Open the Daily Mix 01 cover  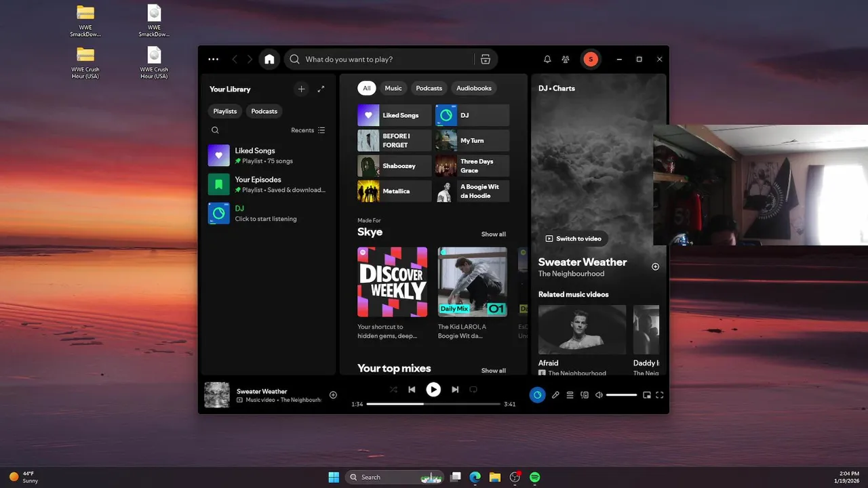[473, 282]
